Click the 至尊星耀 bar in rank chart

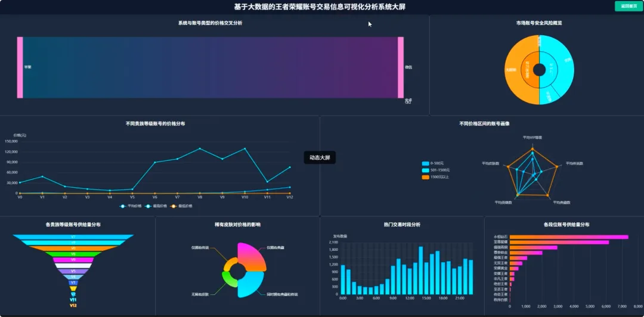(559, 243)
